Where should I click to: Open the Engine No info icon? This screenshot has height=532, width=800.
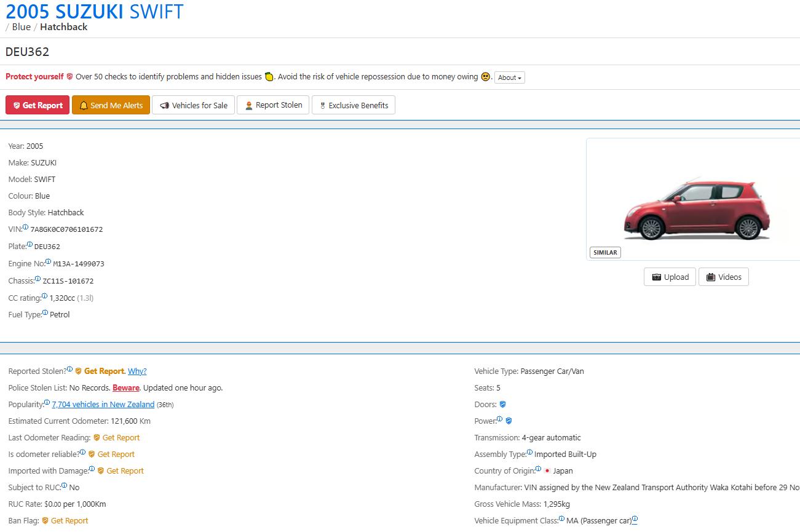[x=49, y=261]
